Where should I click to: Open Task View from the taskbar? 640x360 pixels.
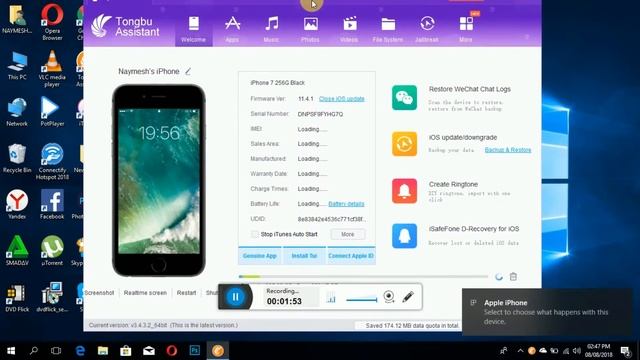[56, 351]
